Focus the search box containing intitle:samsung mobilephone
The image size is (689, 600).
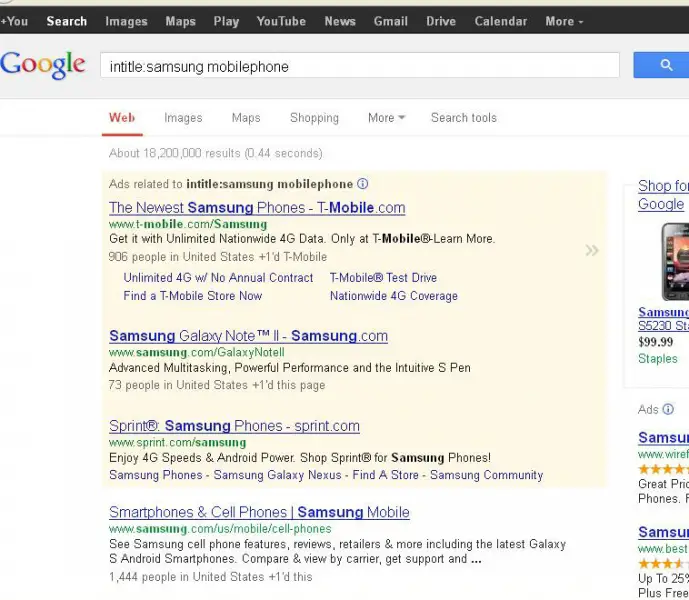coord(360,65)
